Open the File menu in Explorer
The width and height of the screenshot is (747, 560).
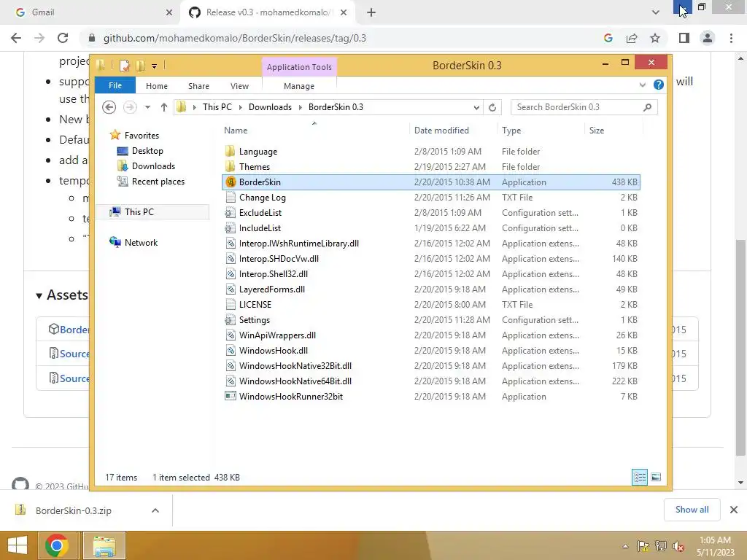tap(115, 85)
